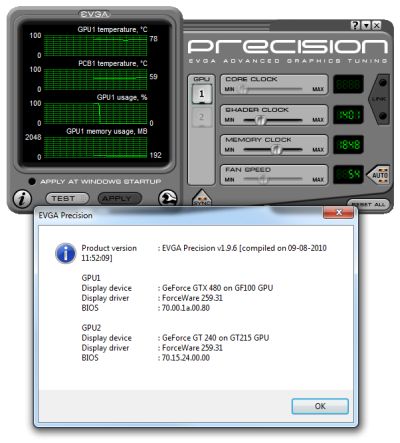Click the Sync fan triangle icon
This screenshot has height=443, width=400.
pos(202,199)
